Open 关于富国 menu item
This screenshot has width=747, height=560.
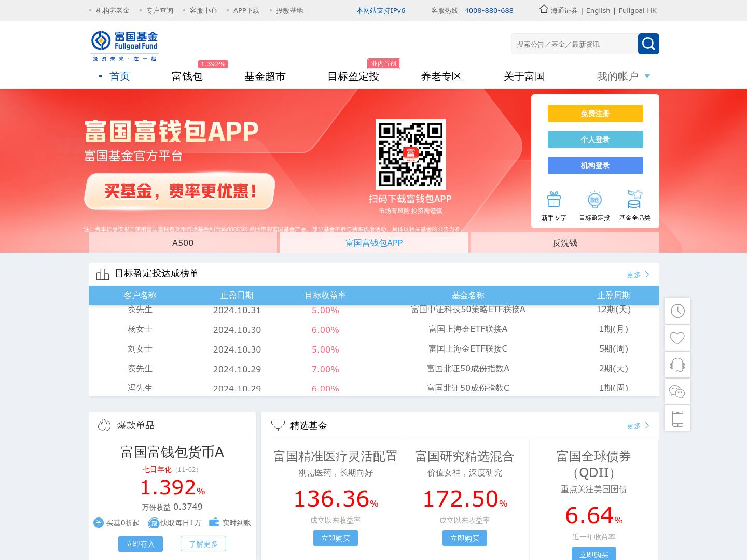(524, 76)
